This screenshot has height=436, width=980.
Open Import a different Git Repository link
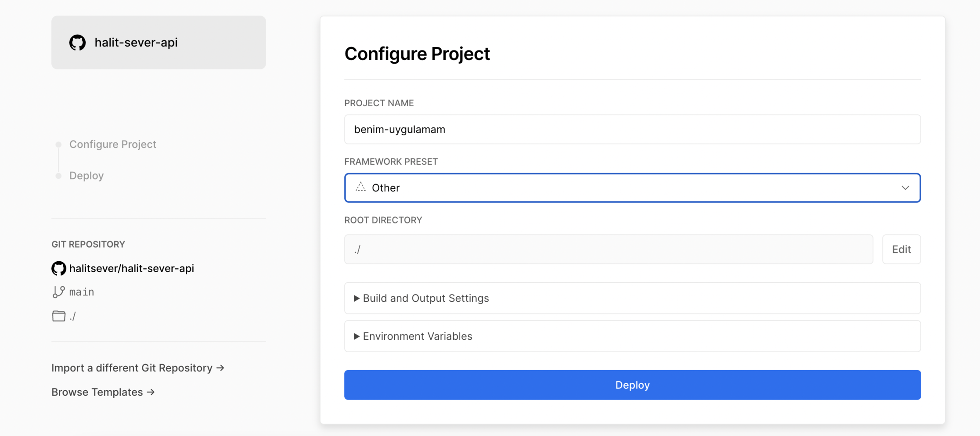pos(138,368)
